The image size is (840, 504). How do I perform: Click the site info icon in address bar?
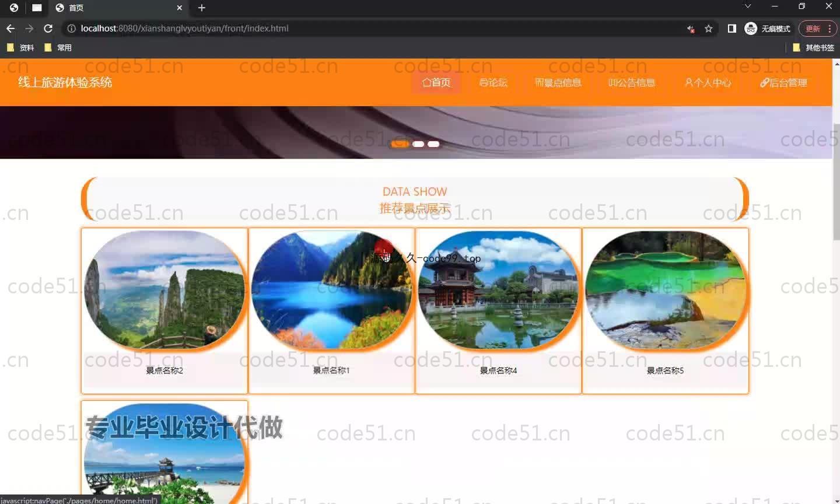pyautogui.click(x=71, y=28)
